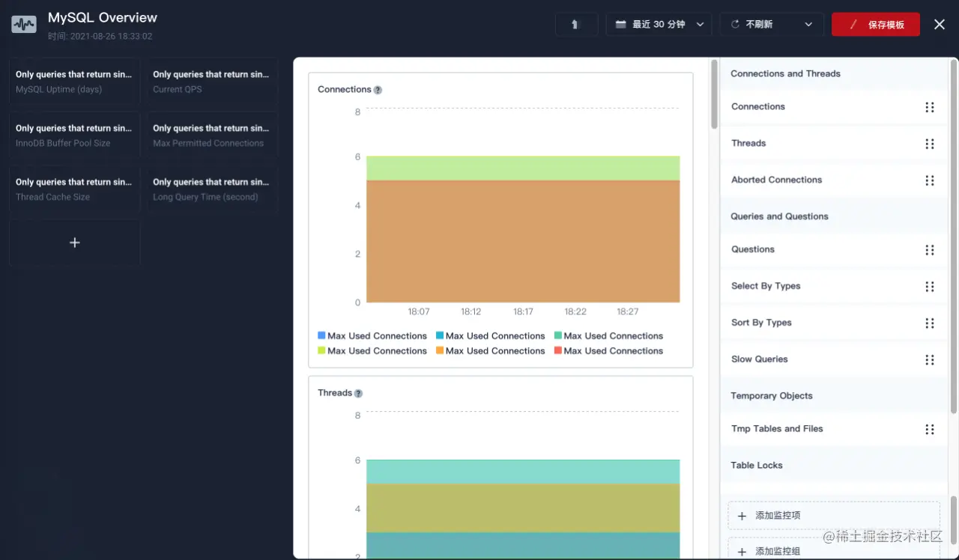Screen dimensions: 959x560
Task: Click the 保存模板 save button
Action: pyautogui.click(x=876, y=24)
